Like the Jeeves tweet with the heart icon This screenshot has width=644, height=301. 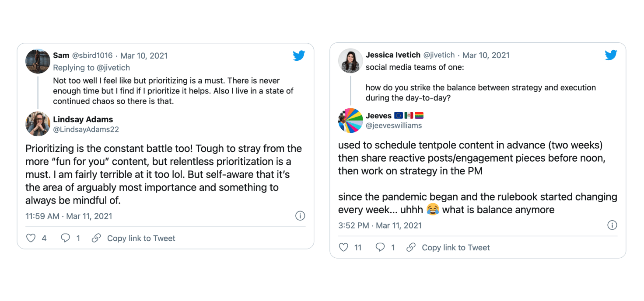coord(344,247)
